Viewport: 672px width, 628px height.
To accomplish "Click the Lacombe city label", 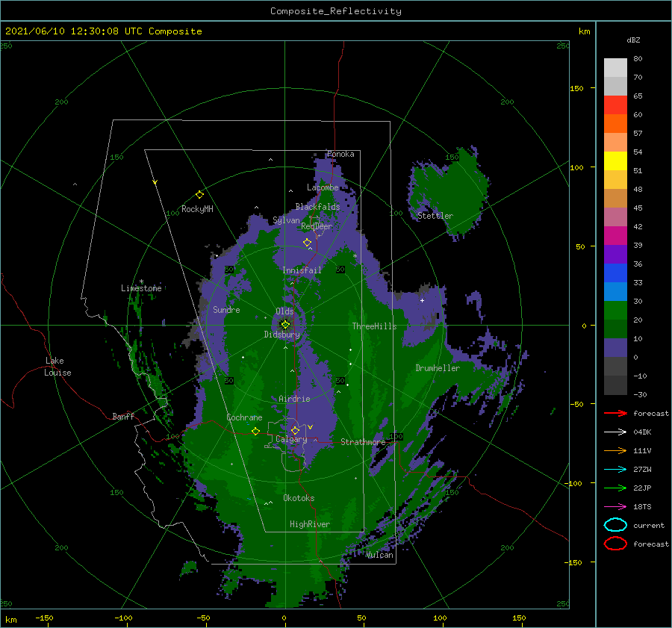I will coord(323,187).
